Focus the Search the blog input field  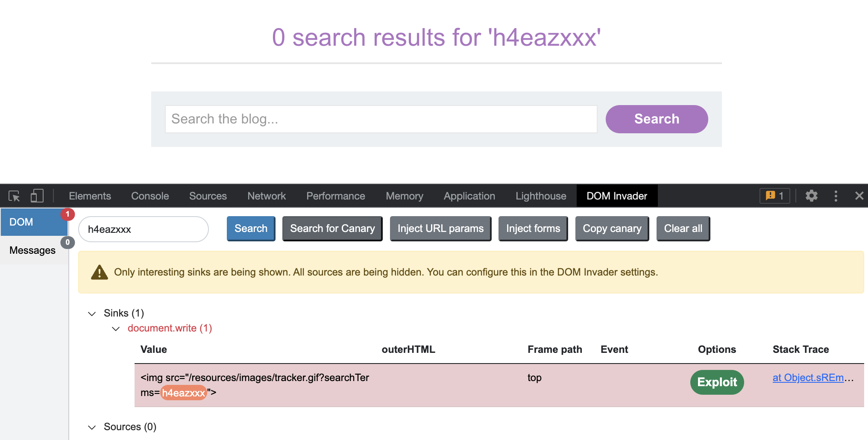[381, 119]
